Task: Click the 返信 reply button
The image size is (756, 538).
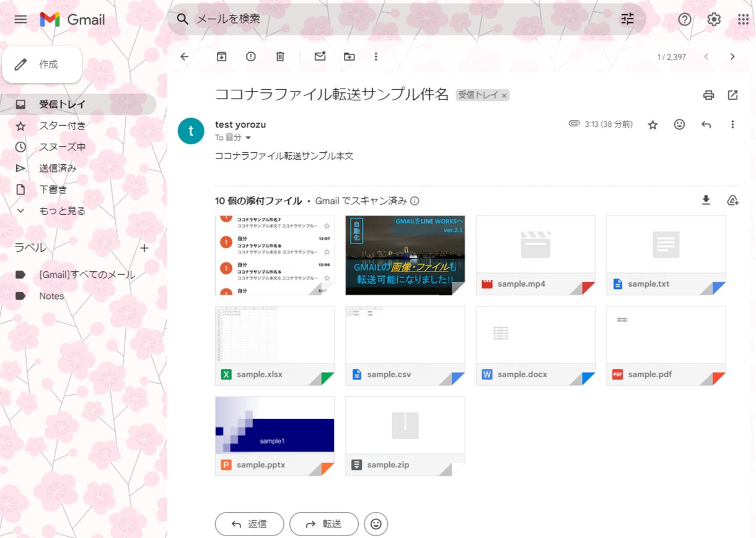Action: (x=249, y=524)
